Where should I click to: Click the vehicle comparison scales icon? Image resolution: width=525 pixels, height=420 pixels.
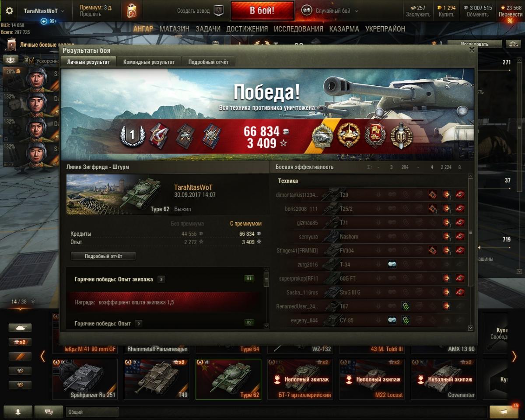511,44
